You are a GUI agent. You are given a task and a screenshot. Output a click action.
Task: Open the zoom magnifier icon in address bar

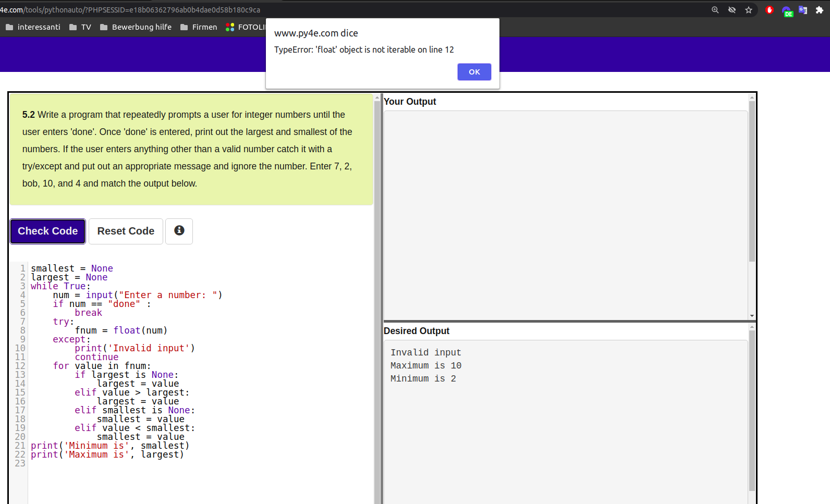point(715,10)
